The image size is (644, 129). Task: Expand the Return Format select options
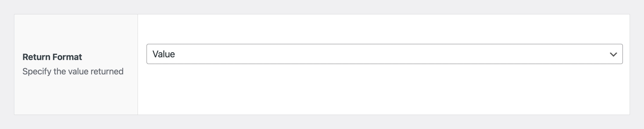(x=384, y=54)
